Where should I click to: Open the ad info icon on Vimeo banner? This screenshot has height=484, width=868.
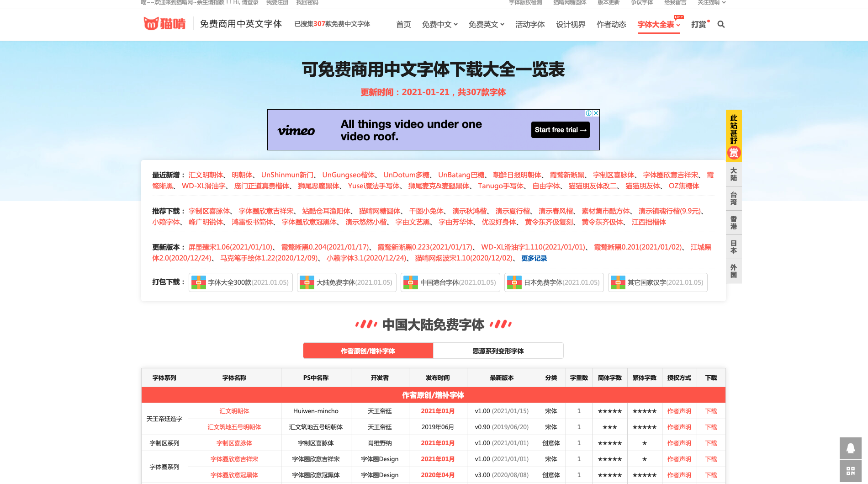pyautogui.click(x=589, y=113)
